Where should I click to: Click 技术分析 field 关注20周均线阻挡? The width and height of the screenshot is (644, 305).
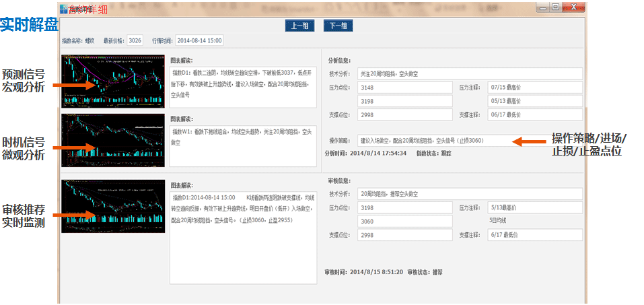[470, 74]
